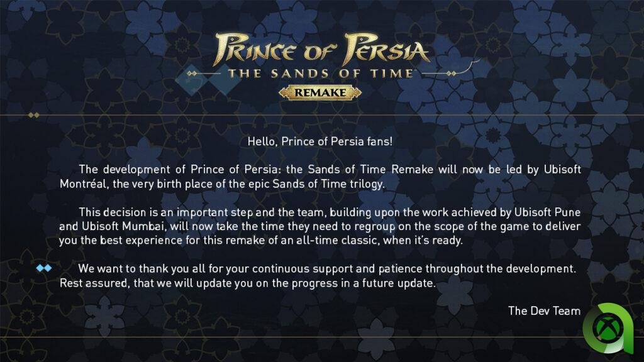Click the Prince of Persia title logo
This screenshot has width=644, height=362.
[323, 49]
